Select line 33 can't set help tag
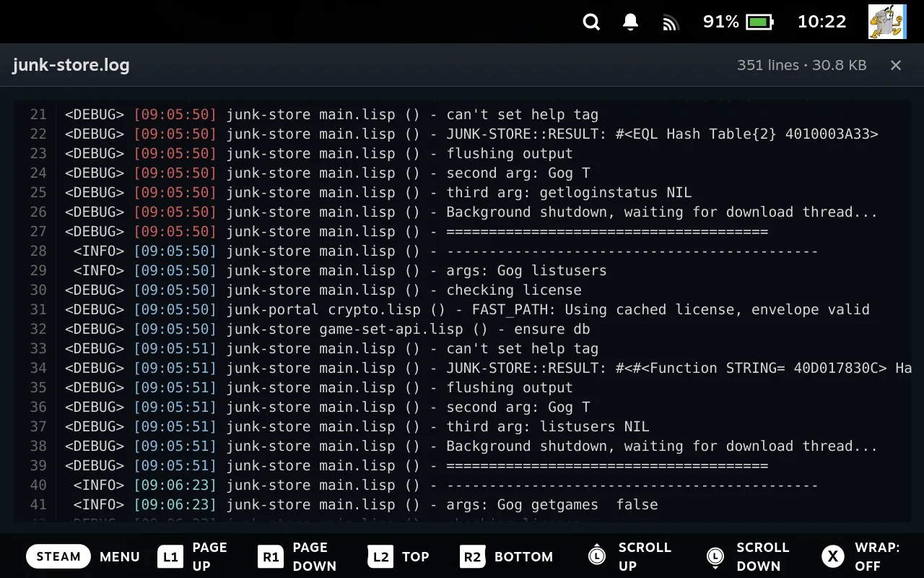The width and height of the screenshot is (924, 578). pyautogui.click(x=462, y=348)
